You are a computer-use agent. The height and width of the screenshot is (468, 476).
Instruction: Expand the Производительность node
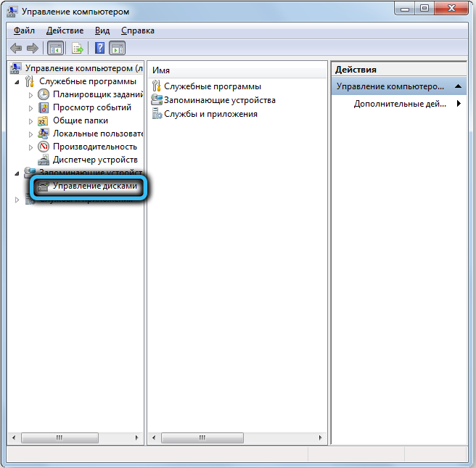point(30,147)
